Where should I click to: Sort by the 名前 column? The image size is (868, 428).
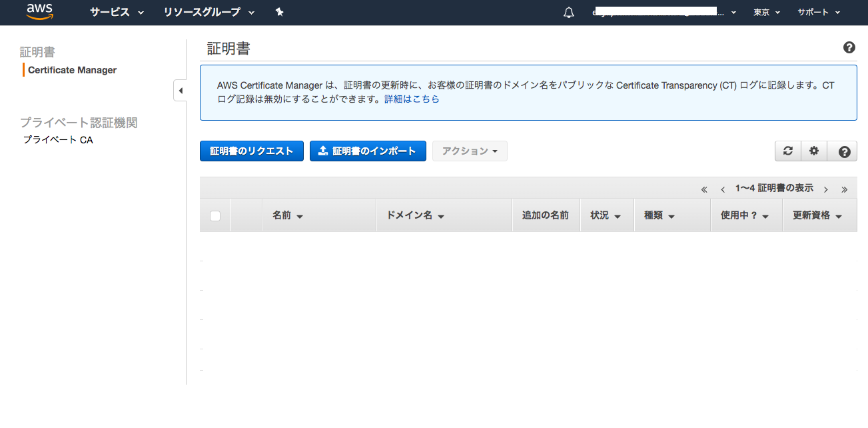tap(288, 215)
